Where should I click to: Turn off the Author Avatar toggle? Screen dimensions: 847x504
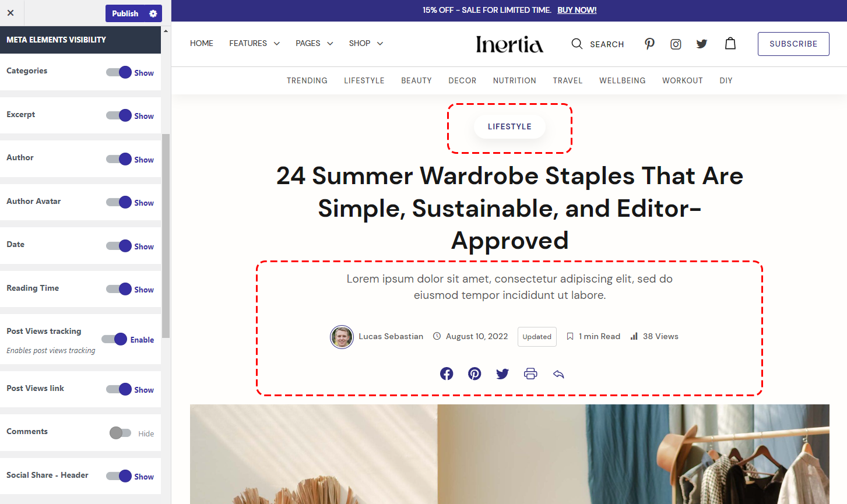click(119, 202)
